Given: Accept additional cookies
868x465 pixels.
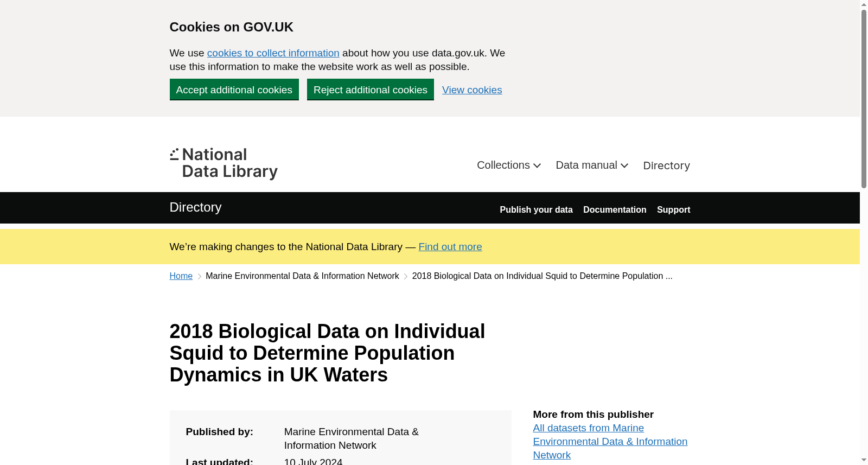Looking at the screenshot, I should 234,90.
